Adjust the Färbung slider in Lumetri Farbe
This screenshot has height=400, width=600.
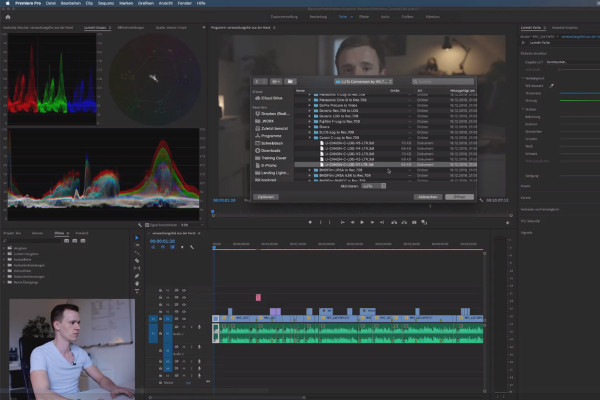(580, 101)
